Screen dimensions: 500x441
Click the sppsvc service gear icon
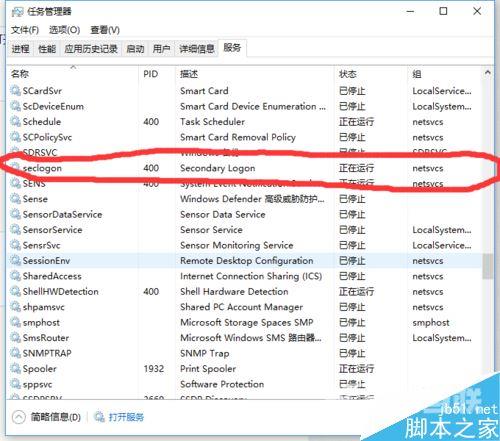pos(15,384)
